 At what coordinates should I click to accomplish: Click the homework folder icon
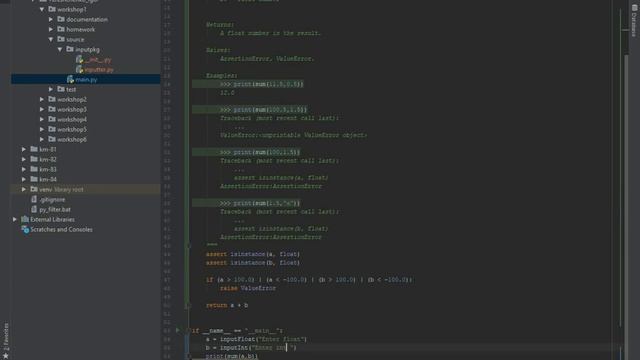(x=61, y=29)
